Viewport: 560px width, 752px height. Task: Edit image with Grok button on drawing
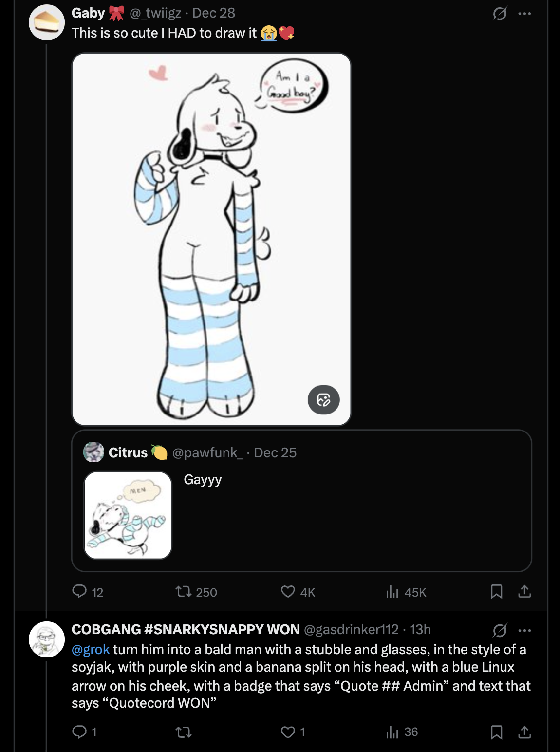coord(324,400)
